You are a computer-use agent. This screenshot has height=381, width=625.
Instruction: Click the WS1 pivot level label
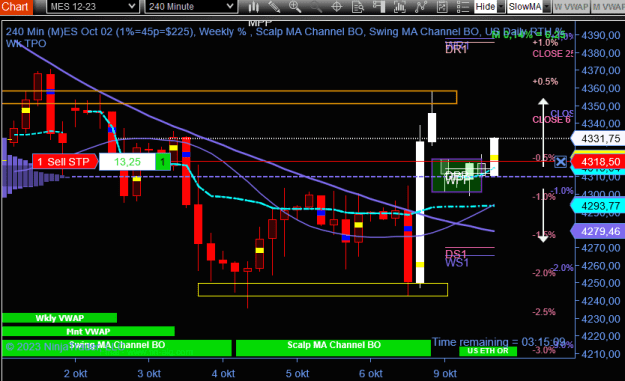457,263
